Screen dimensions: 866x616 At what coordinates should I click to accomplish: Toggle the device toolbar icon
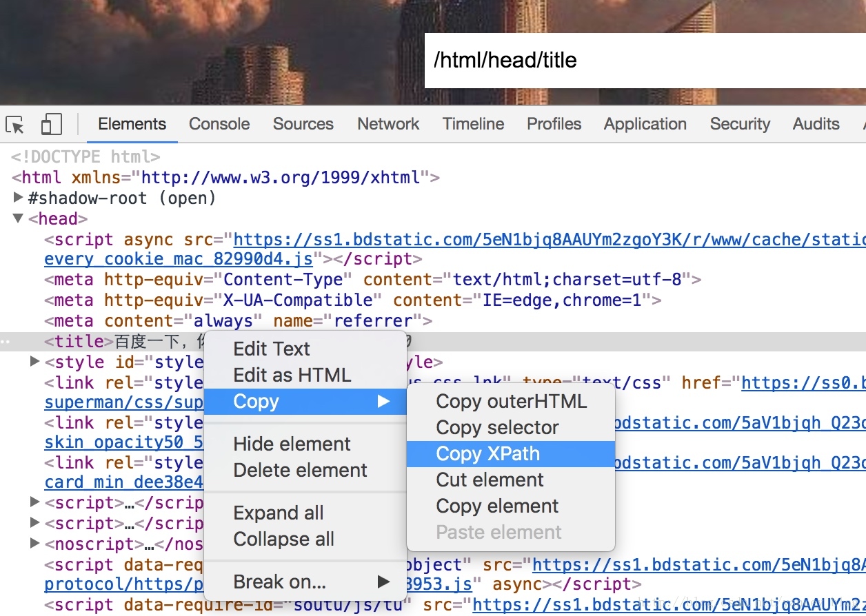pyautogui.click(x=52, y=125)
